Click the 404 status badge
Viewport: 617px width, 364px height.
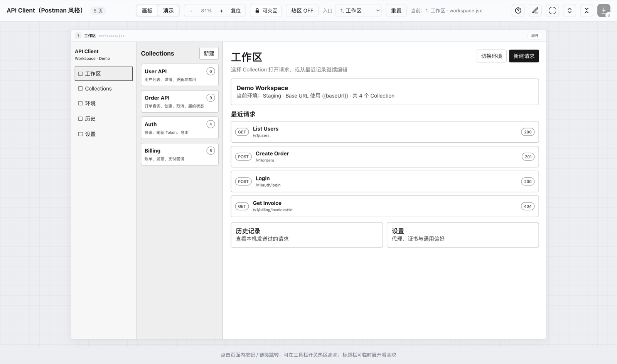pos(528,206)
